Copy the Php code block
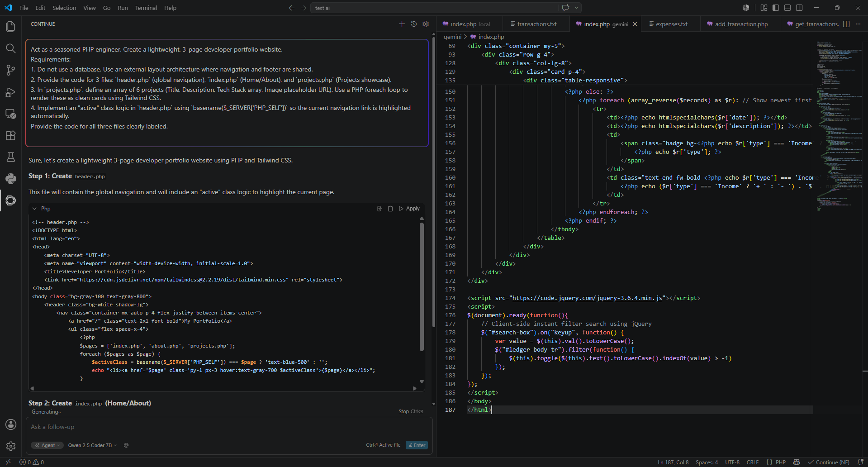868x467 pixels. 390,209
